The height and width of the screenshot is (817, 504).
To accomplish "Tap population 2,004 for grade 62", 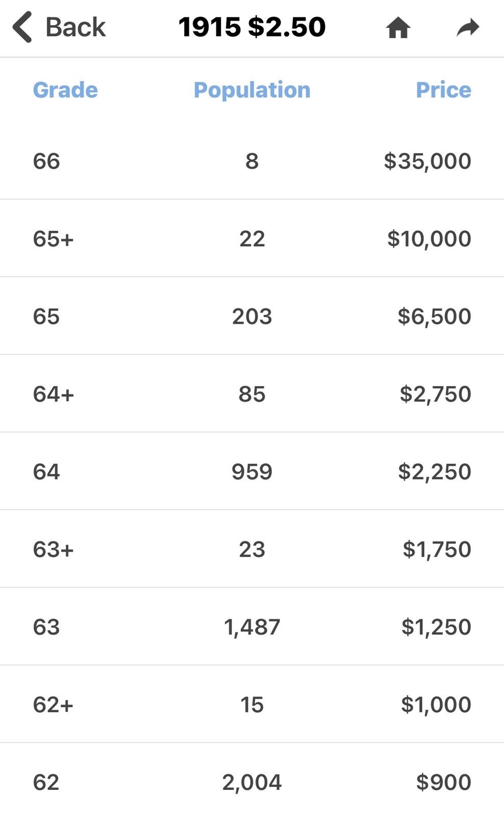I will click(x=252, y=782).
